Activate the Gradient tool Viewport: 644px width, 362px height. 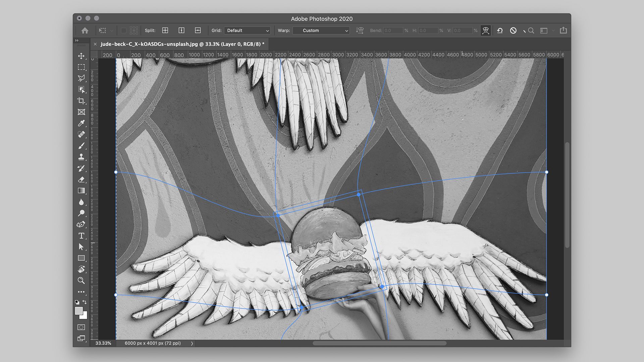point(81,190)
